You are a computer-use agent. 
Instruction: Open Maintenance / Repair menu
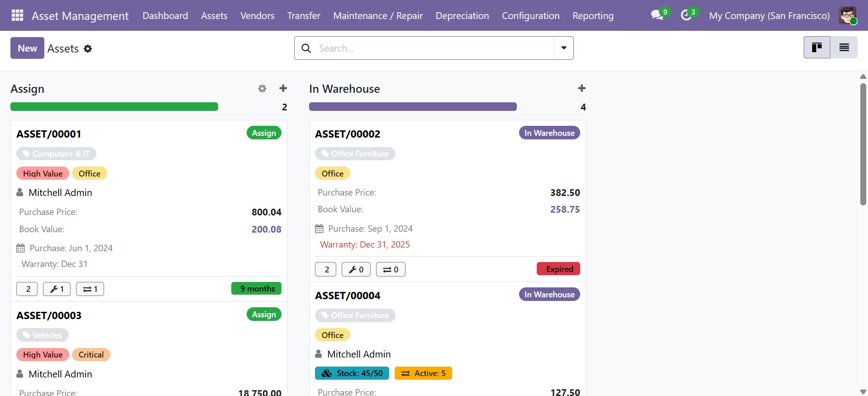pos(378,15)
